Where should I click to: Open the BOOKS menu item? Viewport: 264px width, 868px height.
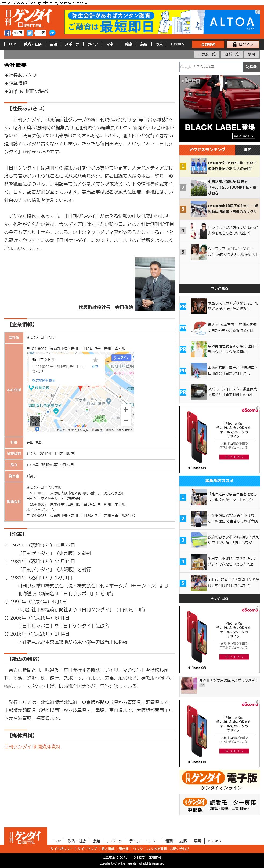click(177, 44)
